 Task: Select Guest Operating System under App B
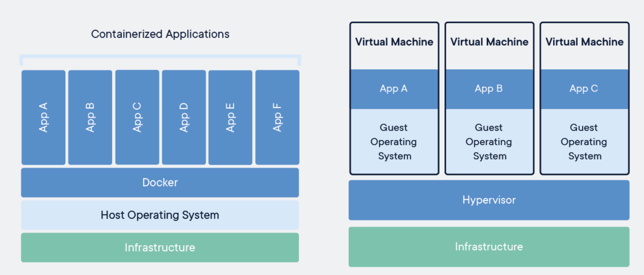pos(489,142)
